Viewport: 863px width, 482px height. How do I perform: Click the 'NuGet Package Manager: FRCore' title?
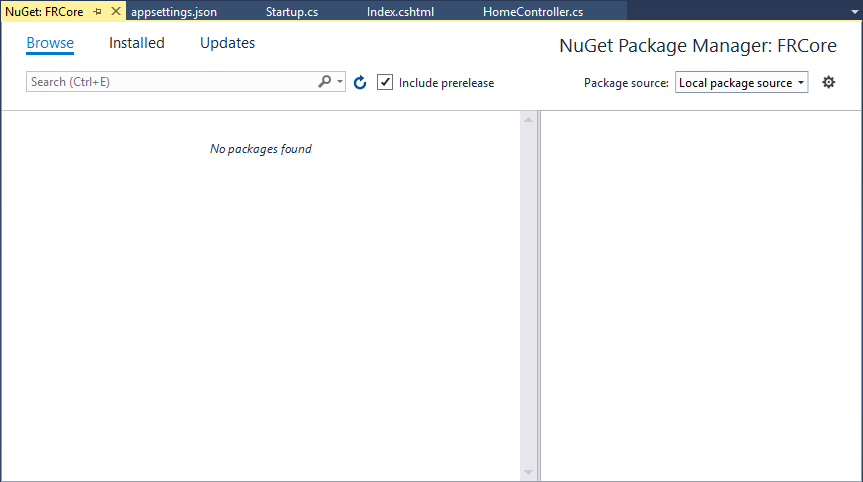698,46
